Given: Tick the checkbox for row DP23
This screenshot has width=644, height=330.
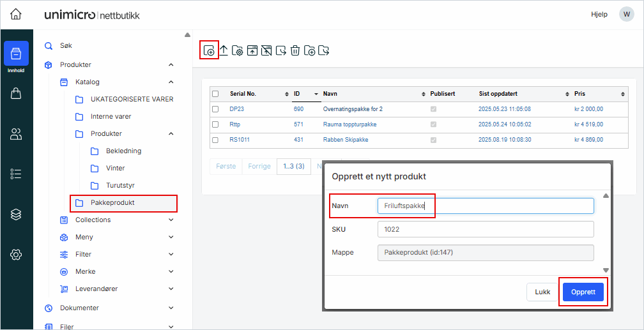Looking at the screenshot, I should pos(215,109).
